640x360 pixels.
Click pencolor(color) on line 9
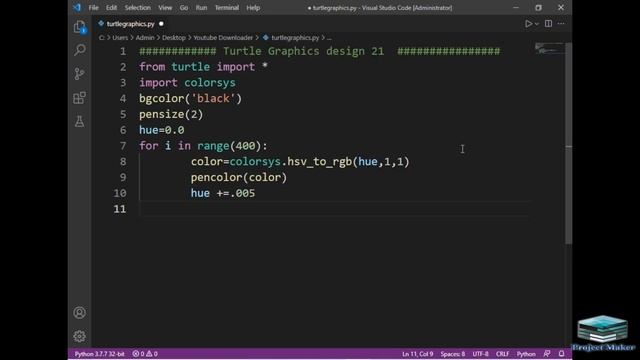[x=239, y=178]
